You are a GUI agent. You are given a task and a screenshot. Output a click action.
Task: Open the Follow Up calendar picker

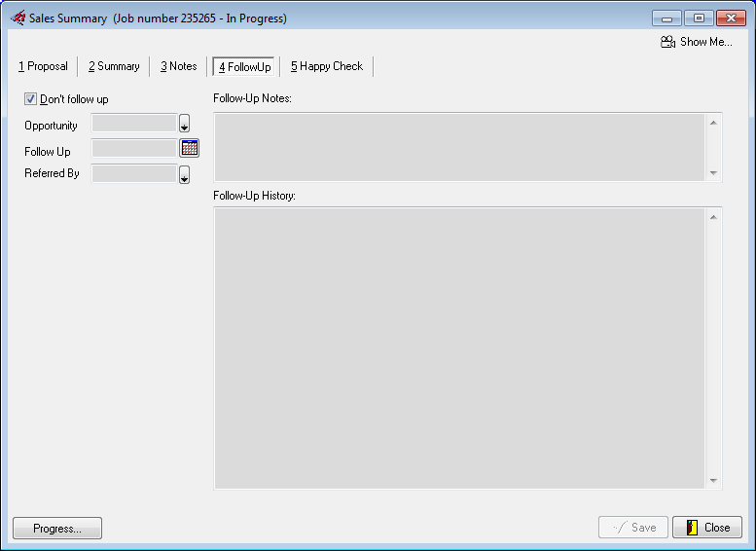pos(189,148)
